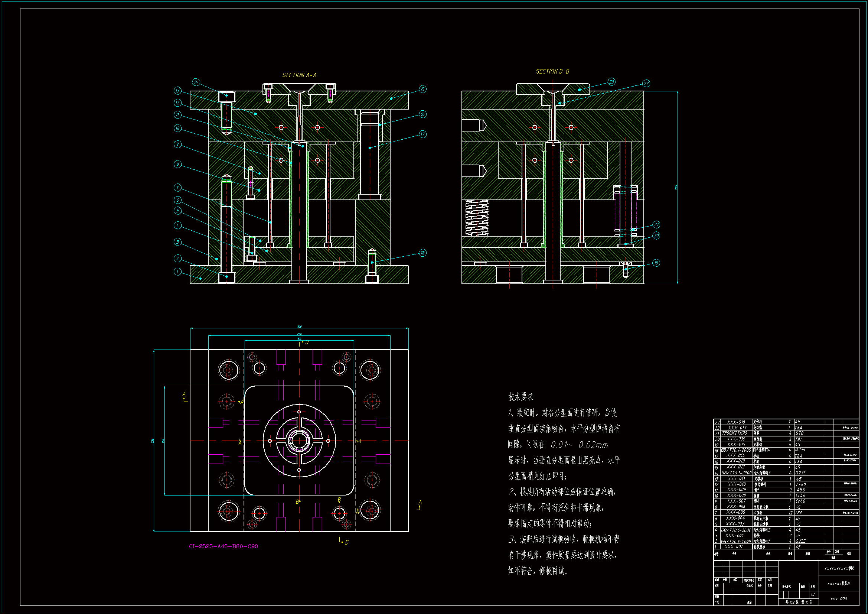Select the magenta CI-2525-A45-B60-C90 label

[x=223, y=546]
